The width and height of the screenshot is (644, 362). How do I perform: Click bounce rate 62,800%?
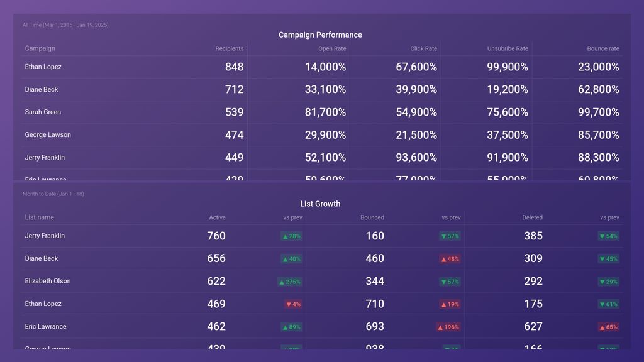tap(599, 89)
